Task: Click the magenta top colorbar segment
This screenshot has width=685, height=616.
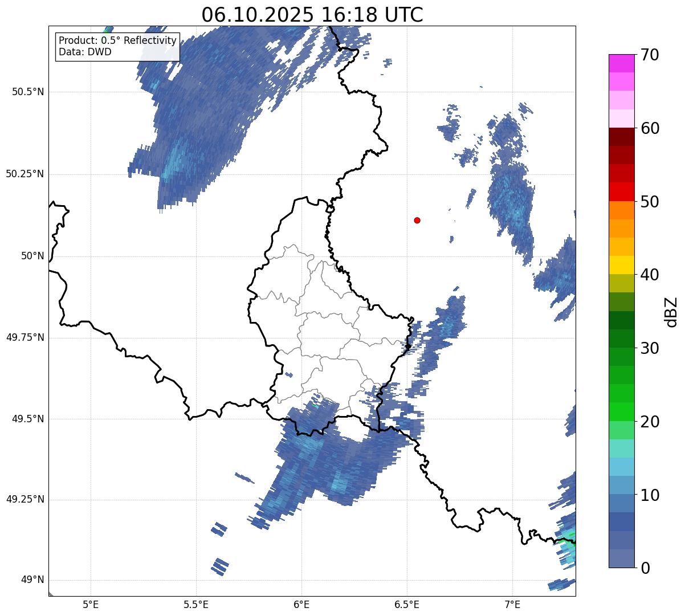Action: point(621,63)
